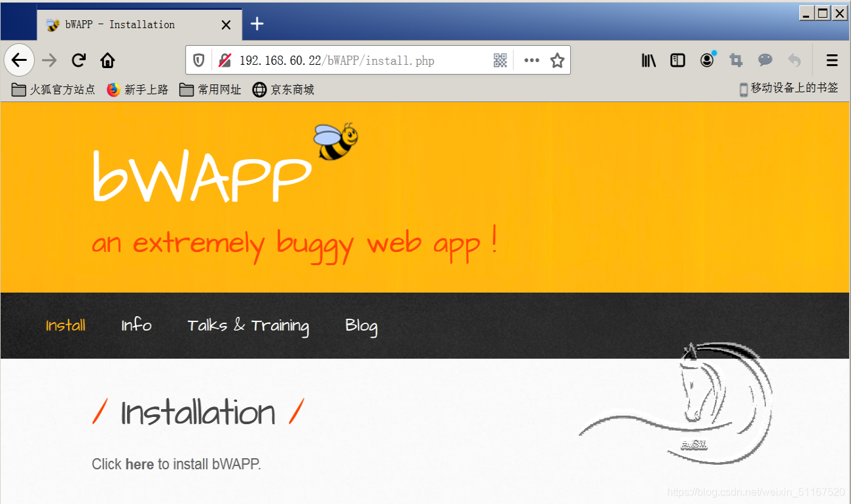Open 移动设备上的书签 mobile bookmarks
The height and width of the screenshot is (504, 851).
789,88
